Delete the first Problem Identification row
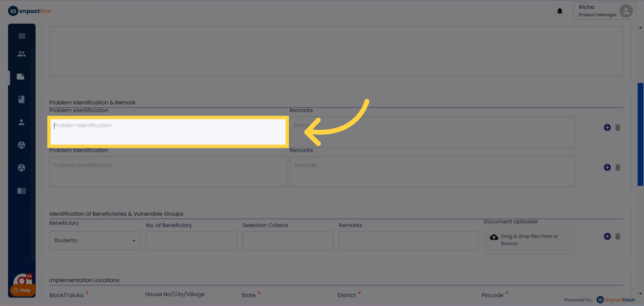644x306 pixels. point(618,127)
